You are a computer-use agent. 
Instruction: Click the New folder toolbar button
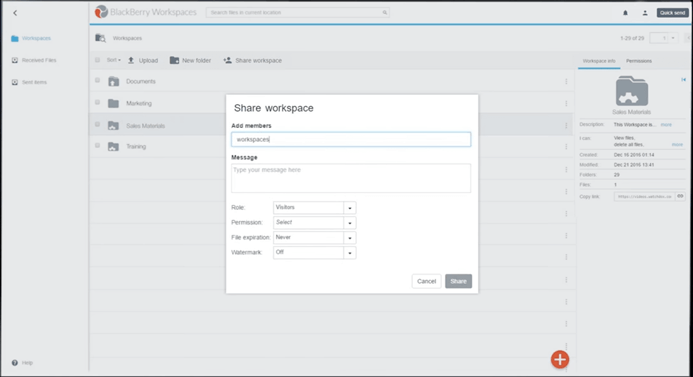point(190,61)
